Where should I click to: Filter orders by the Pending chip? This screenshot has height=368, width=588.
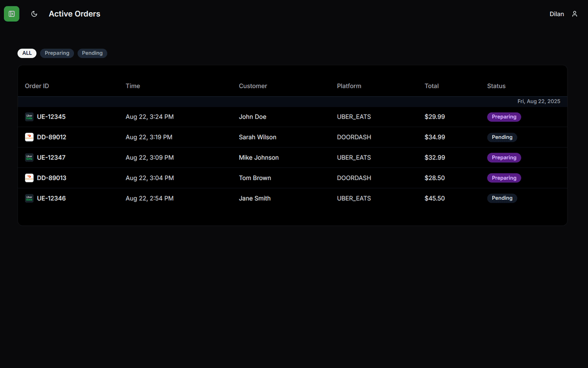pyautogui.click(x=92, y=53)
